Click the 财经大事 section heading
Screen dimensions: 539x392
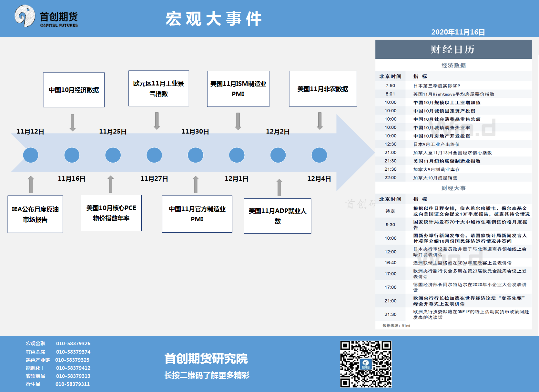[x=453, y=188]
